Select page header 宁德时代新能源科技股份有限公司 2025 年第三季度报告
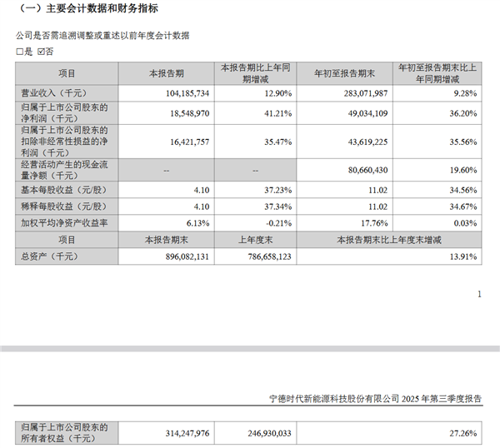The image size is (500, 448). coord(375,399)
